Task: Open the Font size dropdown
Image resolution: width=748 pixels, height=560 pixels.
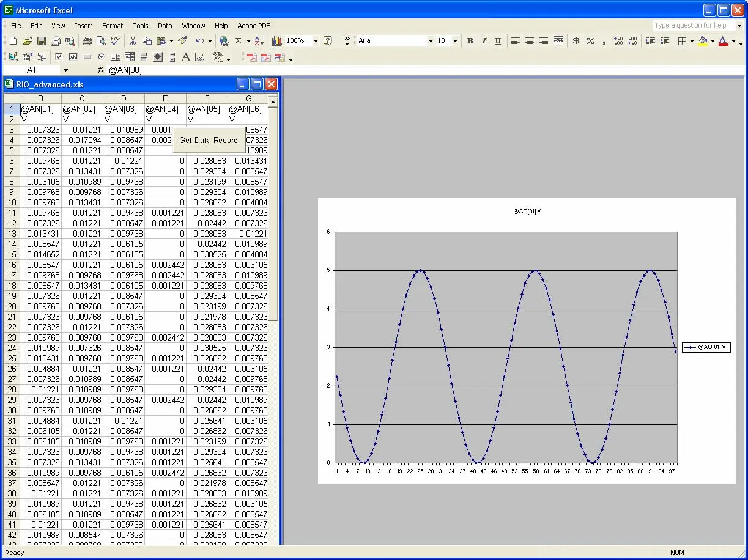Action: [455, 41]
